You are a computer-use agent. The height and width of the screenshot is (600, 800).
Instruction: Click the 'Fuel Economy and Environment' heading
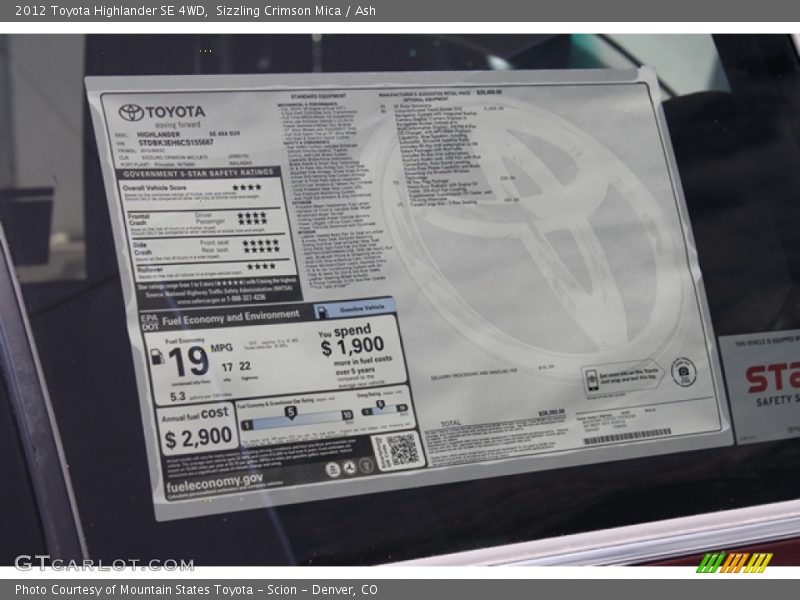231,317
